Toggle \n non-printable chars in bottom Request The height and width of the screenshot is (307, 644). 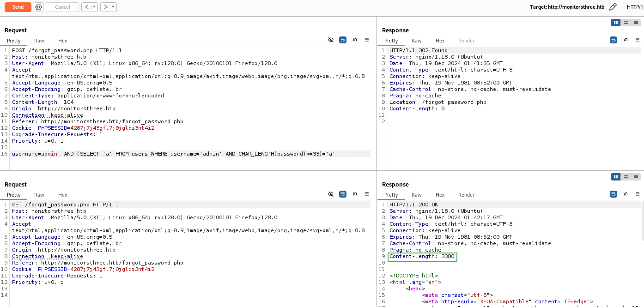(355, 194)
